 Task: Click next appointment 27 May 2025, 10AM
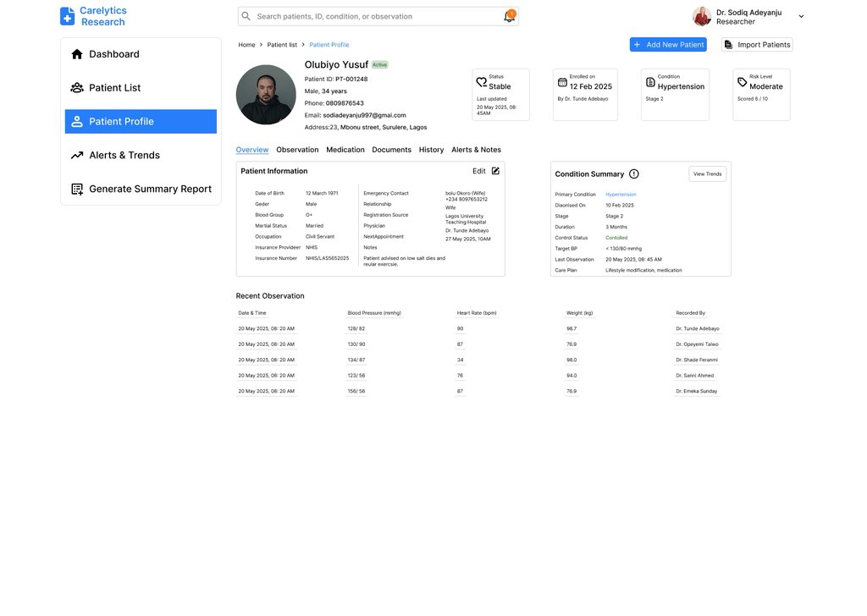pos(468,239)
